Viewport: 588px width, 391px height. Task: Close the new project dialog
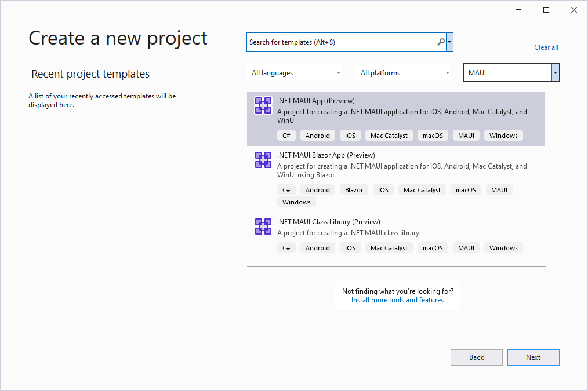(574, 10)
